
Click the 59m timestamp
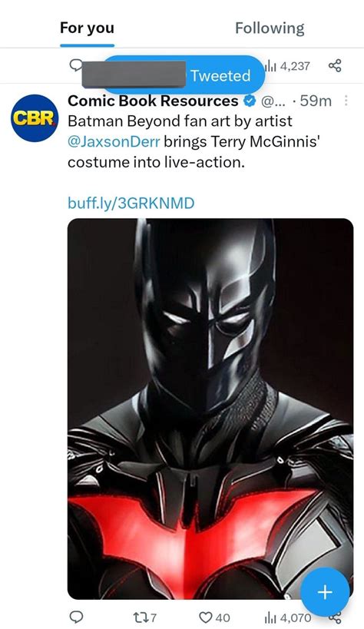tap(316, 101)
